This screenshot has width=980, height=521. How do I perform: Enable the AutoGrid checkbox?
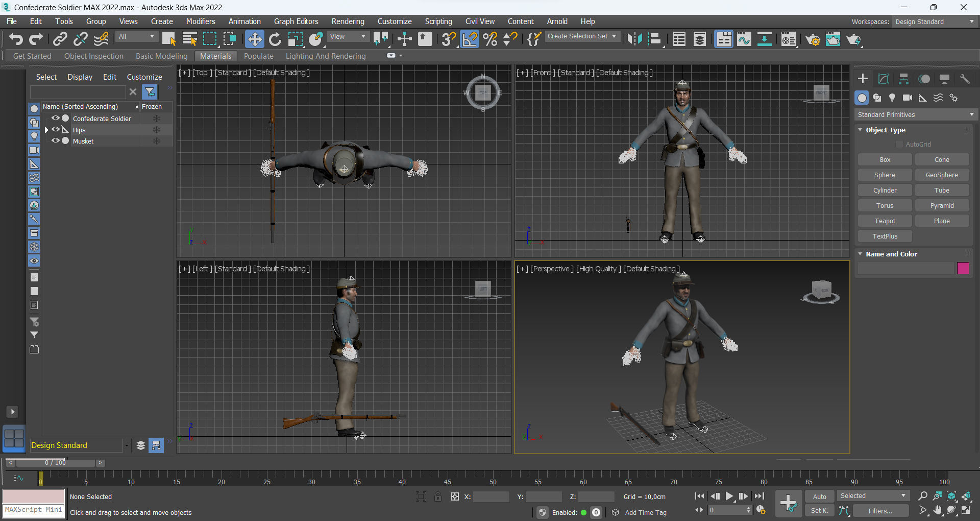[899, 145]
